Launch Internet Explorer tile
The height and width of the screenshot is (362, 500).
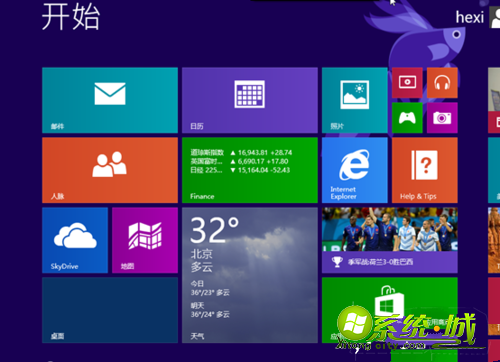click(x=355, y=170)
